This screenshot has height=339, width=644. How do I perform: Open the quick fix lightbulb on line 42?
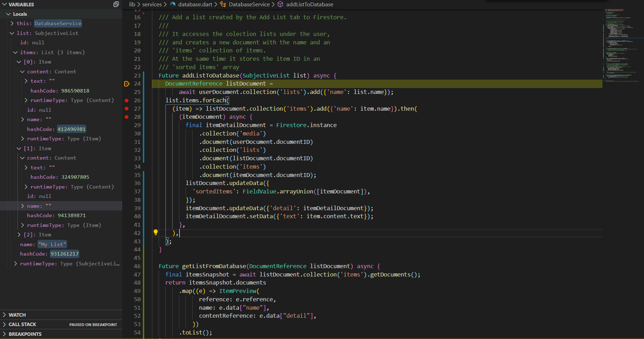155,232
